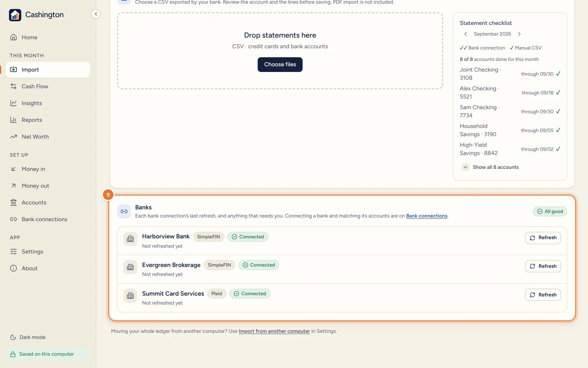Click the Import tray icon in sidebar
Image resolution: width=588 pixels, height=368 pixels.
(13, 70)
